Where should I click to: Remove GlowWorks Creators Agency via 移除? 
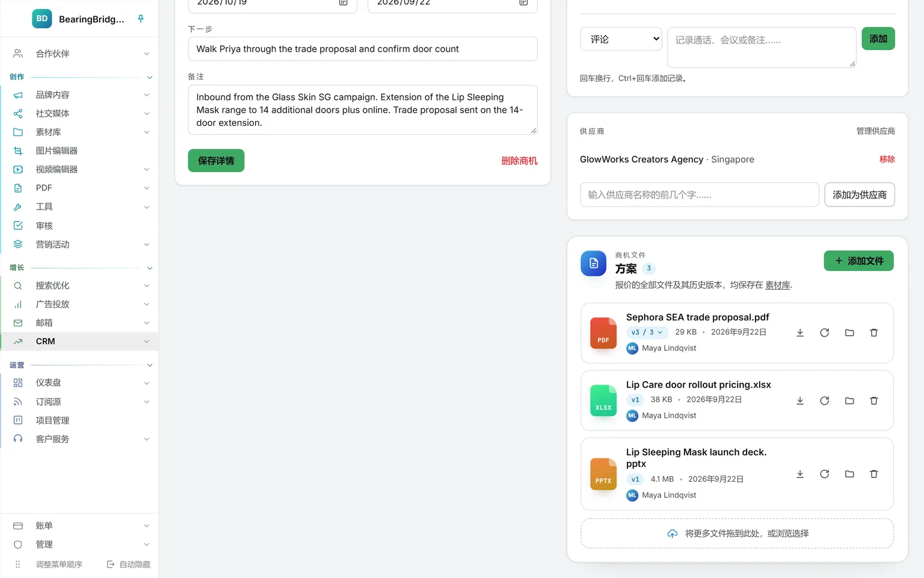[887, 160]
